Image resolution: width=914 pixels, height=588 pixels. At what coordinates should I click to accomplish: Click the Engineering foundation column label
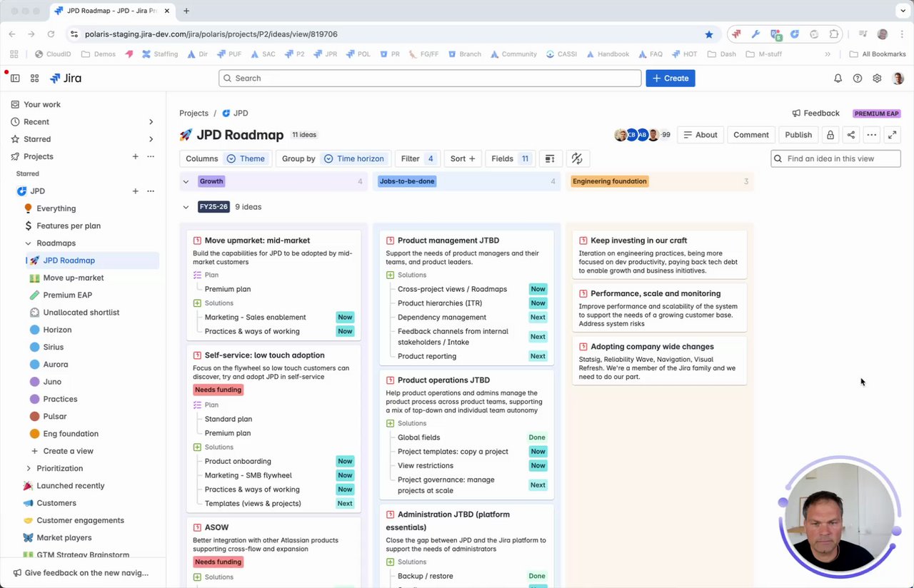(x=609, y=181)
